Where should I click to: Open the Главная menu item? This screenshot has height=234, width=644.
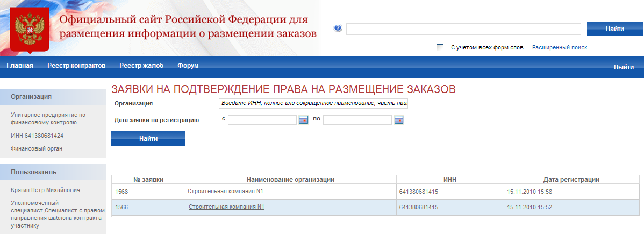click(20, 66)
